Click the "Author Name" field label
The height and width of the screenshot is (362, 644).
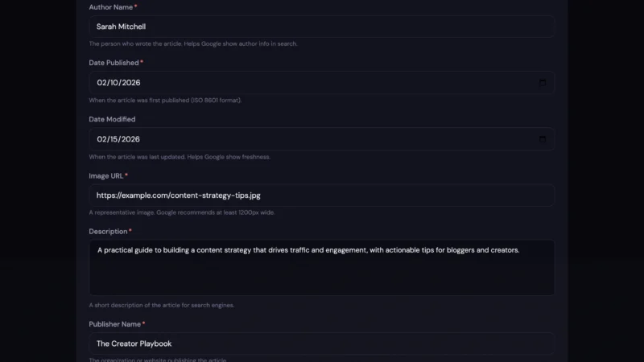point(111,6)
